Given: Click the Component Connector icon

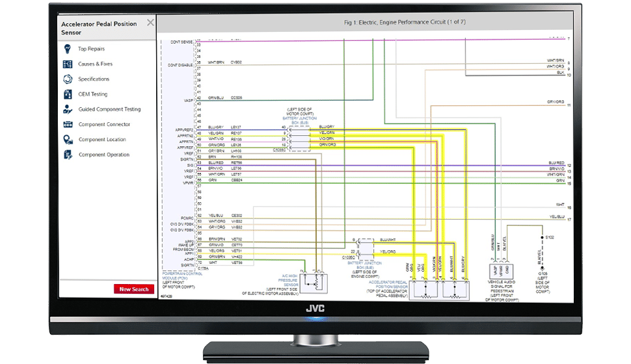Looking at the screenshot, I should (x=68, y=124).
